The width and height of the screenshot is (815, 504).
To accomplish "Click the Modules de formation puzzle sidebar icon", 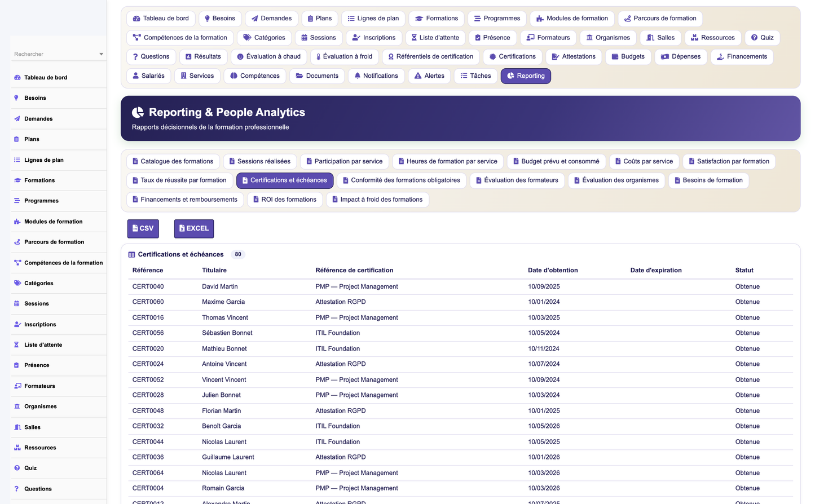I will (x=17, y=222).
